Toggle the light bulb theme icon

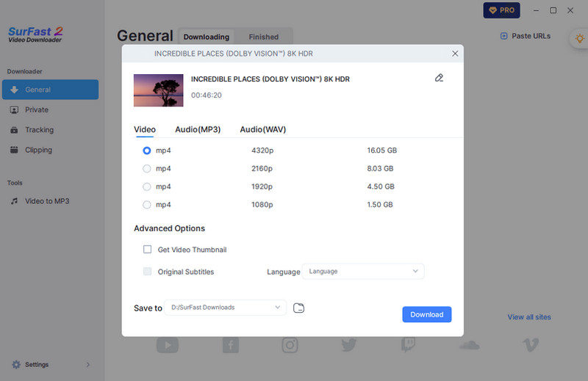click(578, 39)
